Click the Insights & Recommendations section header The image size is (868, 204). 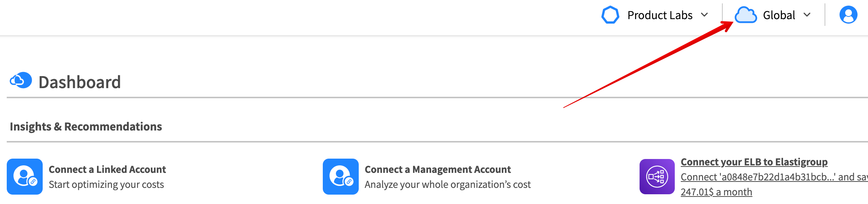tap(86, 127)
